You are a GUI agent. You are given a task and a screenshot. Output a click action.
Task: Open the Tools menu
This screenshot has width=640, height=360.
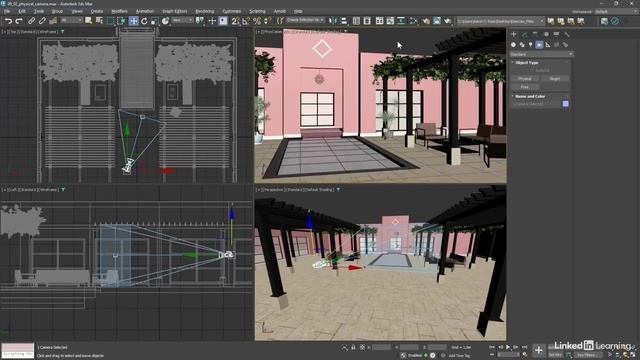click(x=39, y=11)
